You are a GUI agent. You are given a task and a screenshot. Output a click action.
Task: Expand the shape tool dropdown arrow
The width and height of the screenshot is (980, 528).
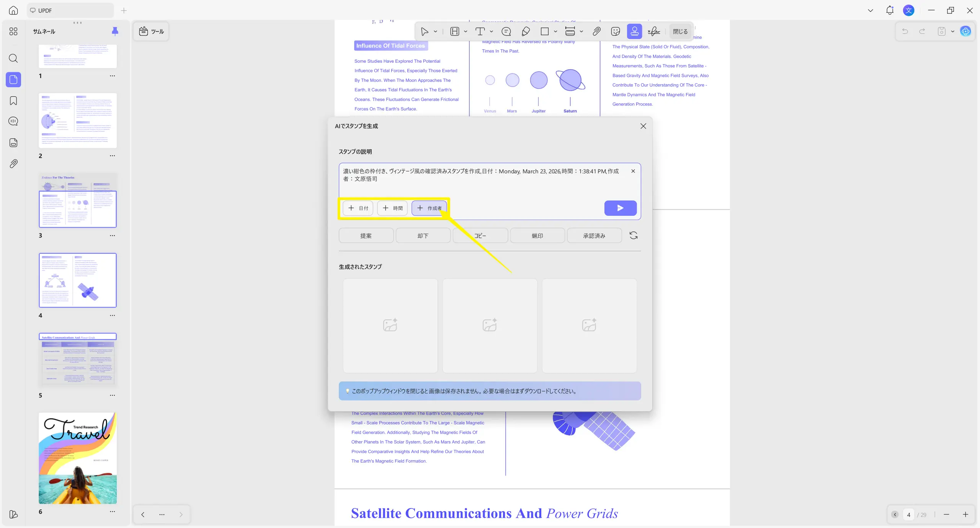[x=555, y=31]
